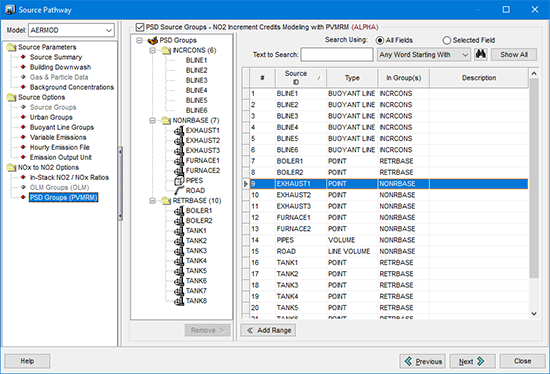This screenshot has width=550, height=374.
Task: Open Urban Groups page
Action: [51, 117]
